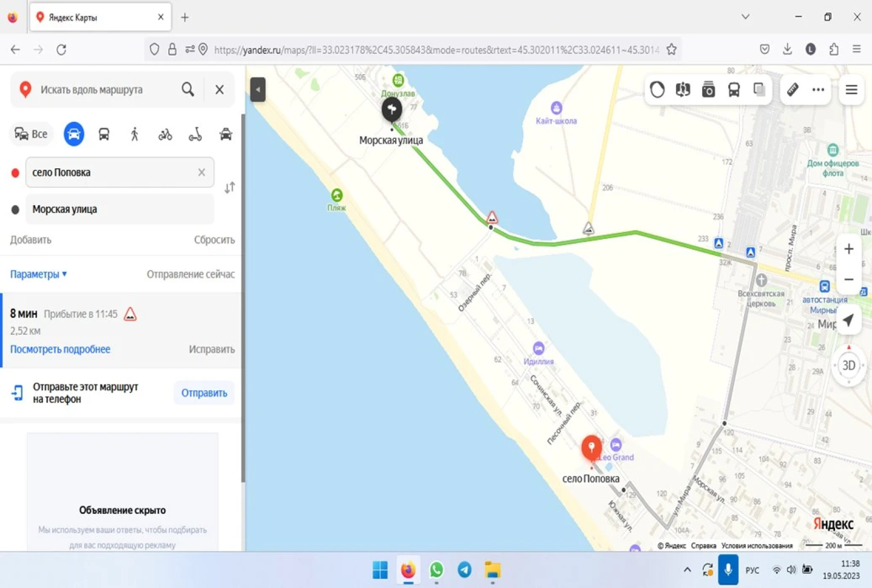Collapse the side panel with arrow button

coord(257,89)
